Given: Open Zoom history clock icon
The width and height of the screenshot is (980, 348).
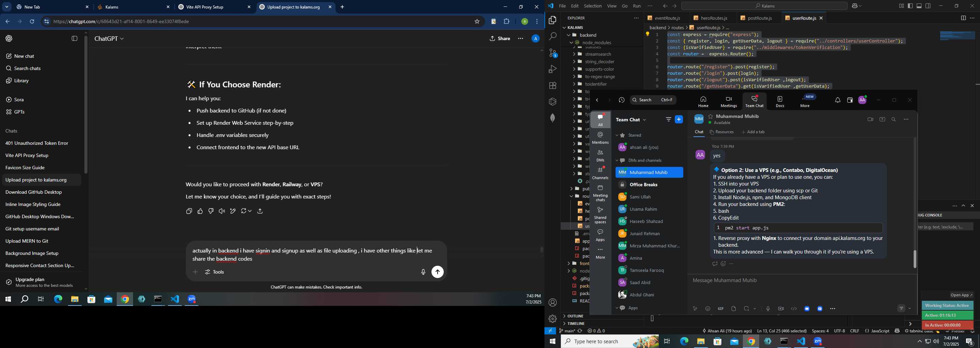Looking at the screenshot, I should pos(622,100).
